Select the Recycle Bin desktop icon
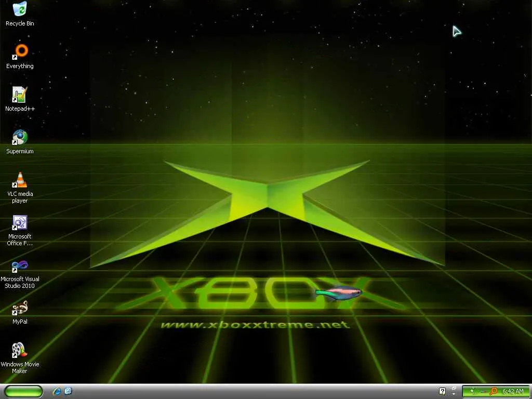 (20, 14)
